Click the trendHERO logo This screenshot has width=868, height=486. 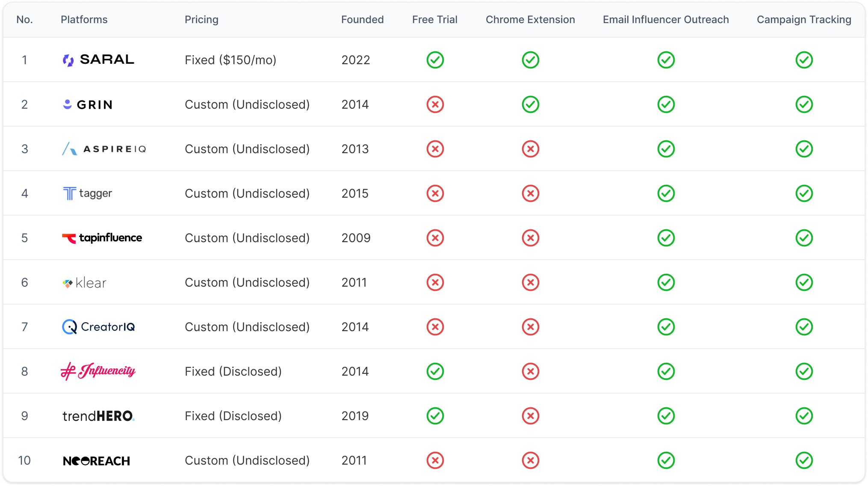coord(99,416)
